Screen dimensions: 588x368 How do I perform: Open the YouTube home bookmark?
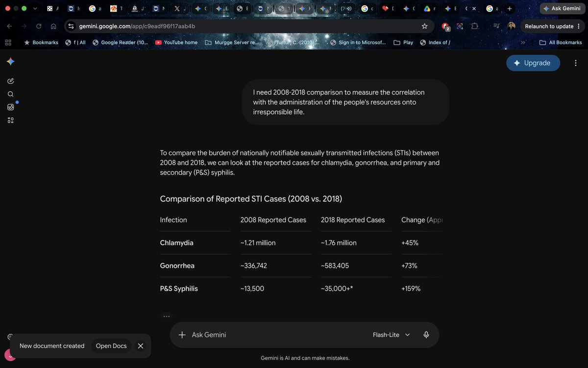[176, 43]
